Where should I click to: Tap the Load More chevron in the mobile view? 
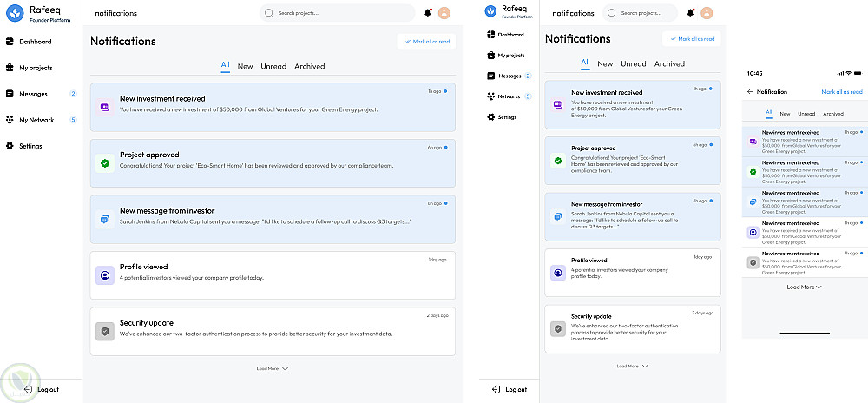819,287
